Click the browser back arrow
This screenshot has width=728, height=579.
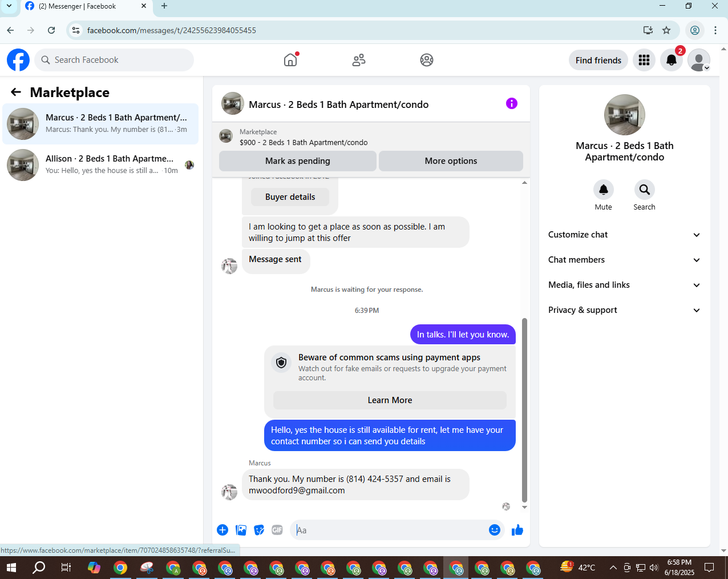click(x=10, y=30)
